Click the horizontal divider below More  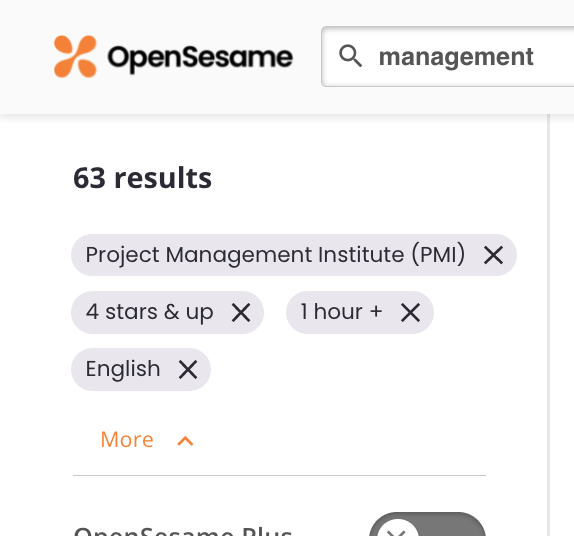coord(279,475)
